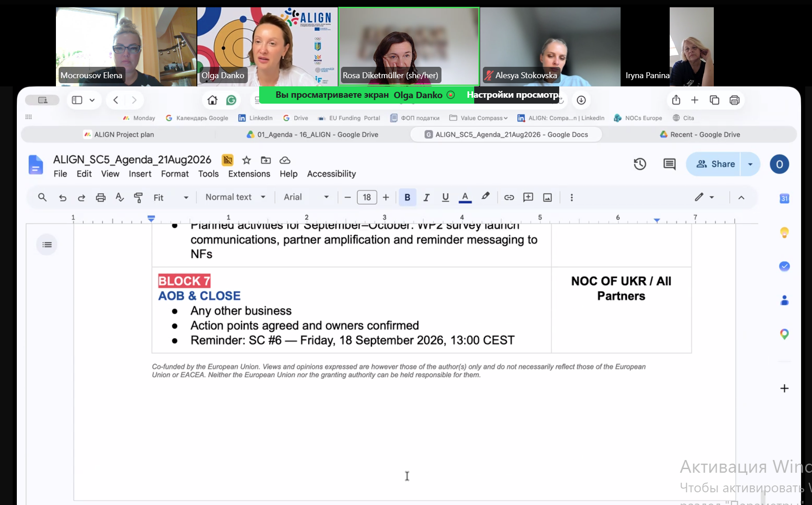Go back in browser history
812x505 pixels.
(116, 100)
